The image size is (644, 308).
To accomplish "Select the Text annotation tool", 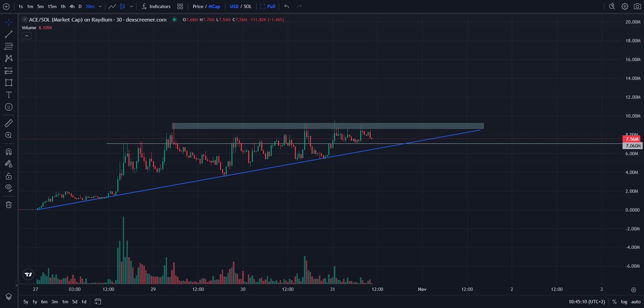I will coord(9,95).
